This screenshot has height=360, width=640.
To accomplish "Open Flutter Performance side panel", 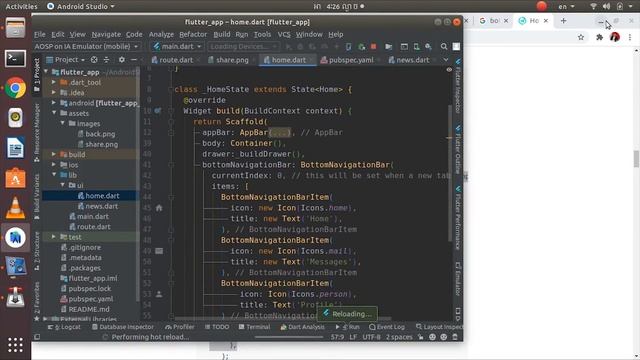I will pyautogui.click(x=458, y=218).
